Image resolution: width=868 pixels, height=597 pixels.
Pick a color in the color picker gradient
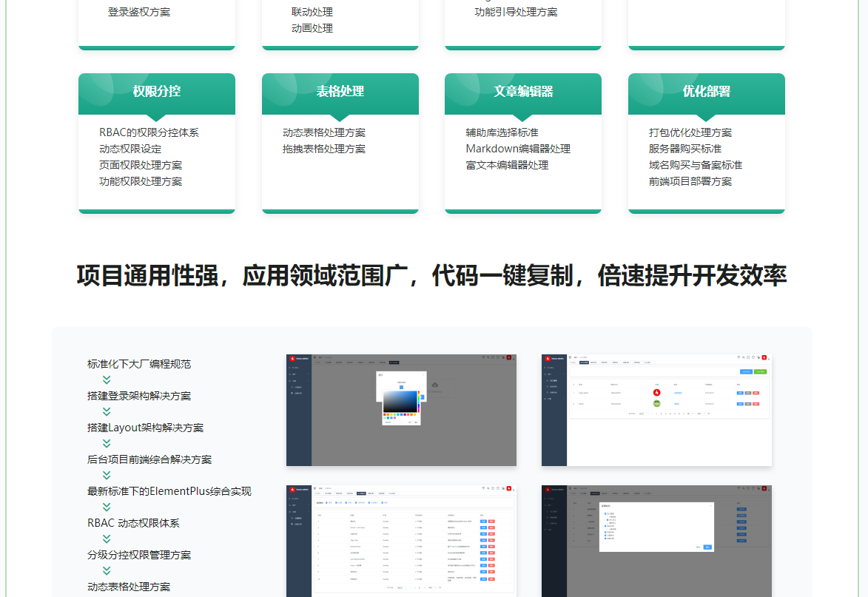coord(400,400)
